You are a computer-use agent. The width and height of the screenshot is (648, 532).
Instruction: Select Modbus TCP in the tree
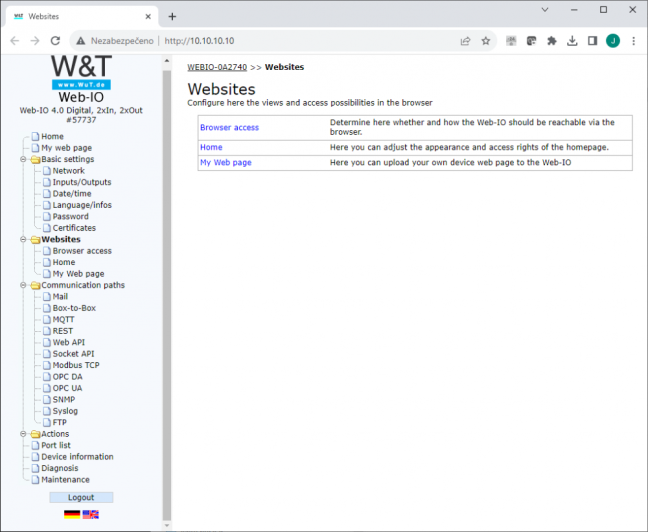click(x=76, y=365)
